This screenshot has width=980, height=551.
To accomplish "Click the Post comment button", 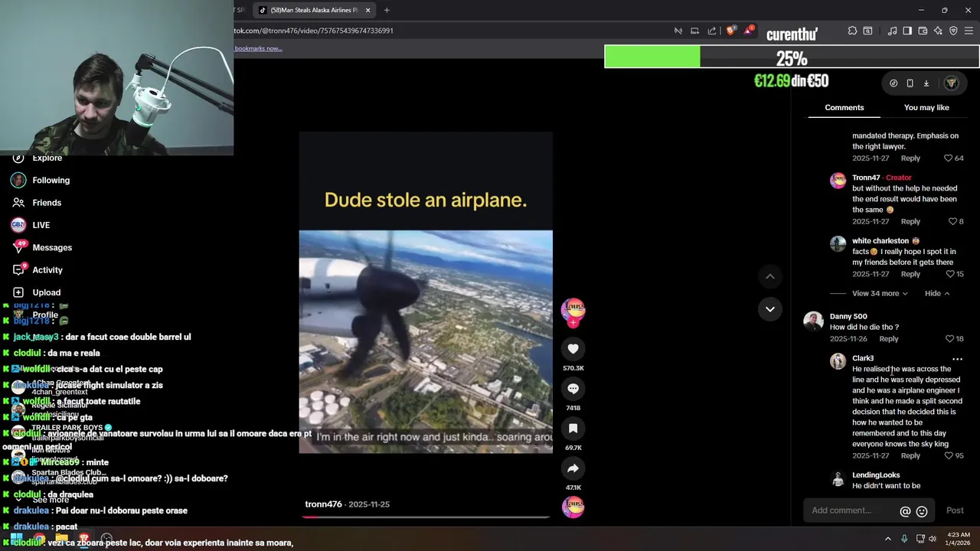I will tap(955, 510).
